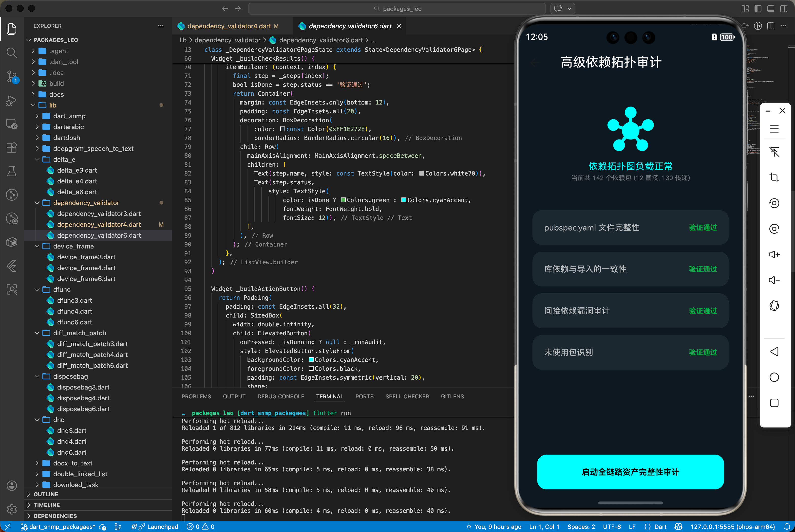The height and width of the screenshot is (532, 795).
Task: Click the Colors.cyanAccent swatch on line 103
Action: pyautogui.click(x=311, y=360)
